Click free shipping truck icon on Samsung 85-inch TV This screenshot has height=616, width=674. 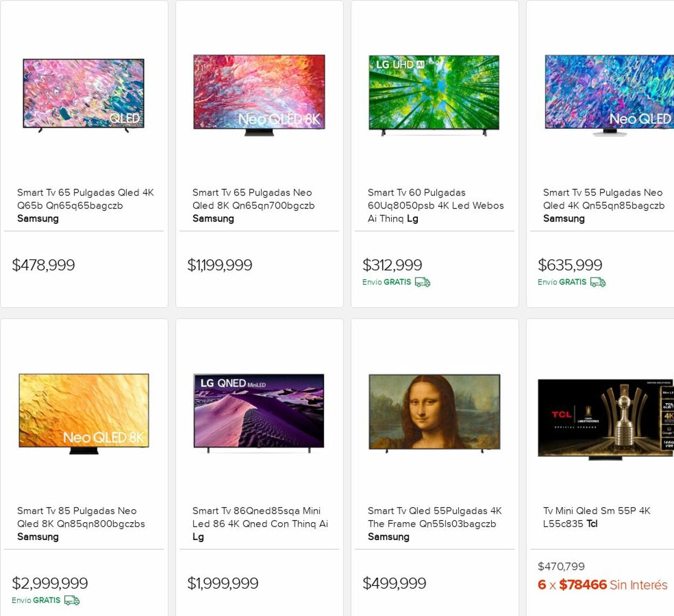(x=72, y=600)
